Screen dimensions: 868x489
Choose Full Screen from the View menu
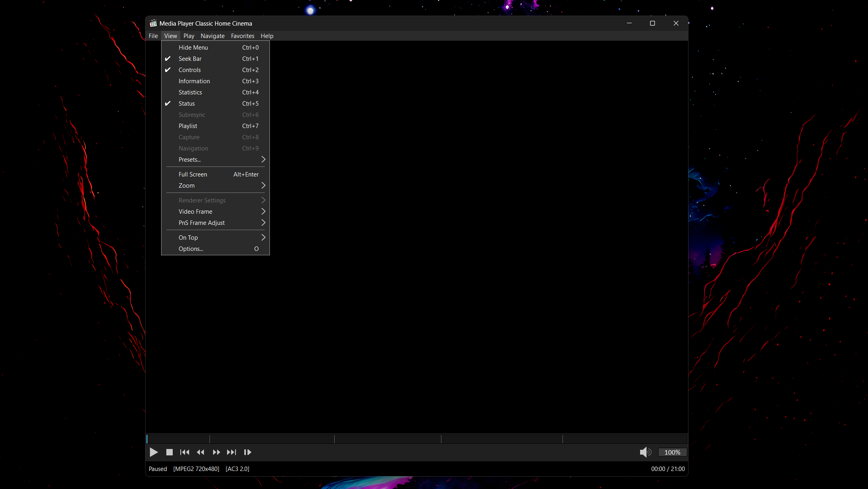pyautogui.click(x=216, y=174)
